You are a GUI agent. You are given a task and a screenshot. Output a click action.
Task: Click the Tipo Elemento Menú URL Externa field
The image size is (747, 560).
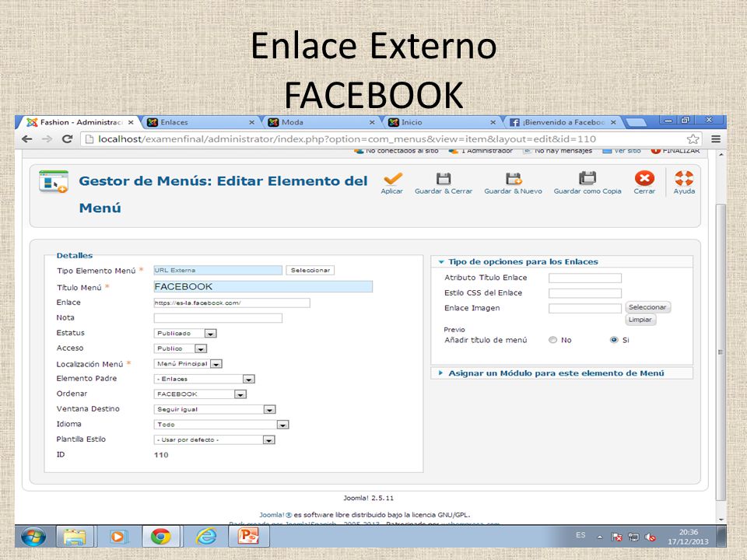click(x=218, y=271)
